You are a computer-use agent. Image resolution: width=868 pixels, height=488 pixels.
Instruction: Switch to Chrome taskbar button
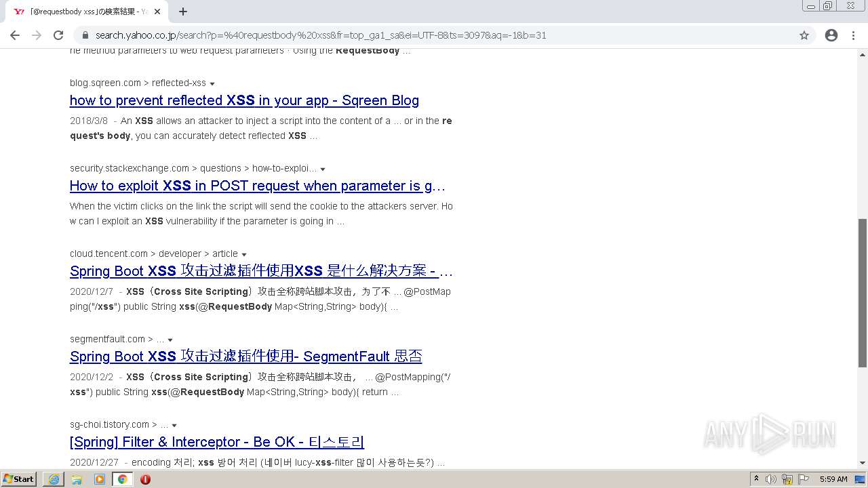123,479
